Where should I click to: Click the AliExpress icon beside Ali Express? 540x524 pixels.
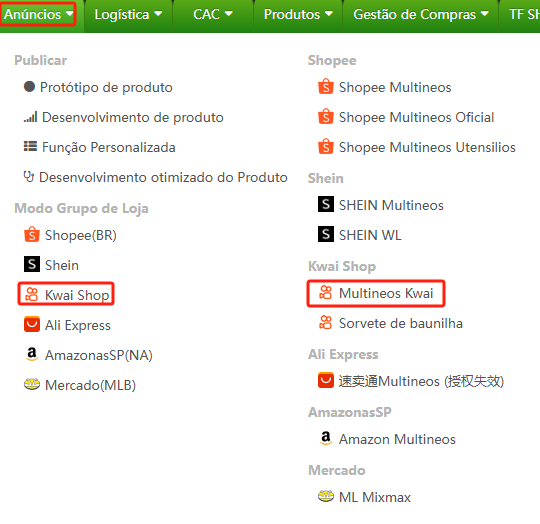coord(32,324)
